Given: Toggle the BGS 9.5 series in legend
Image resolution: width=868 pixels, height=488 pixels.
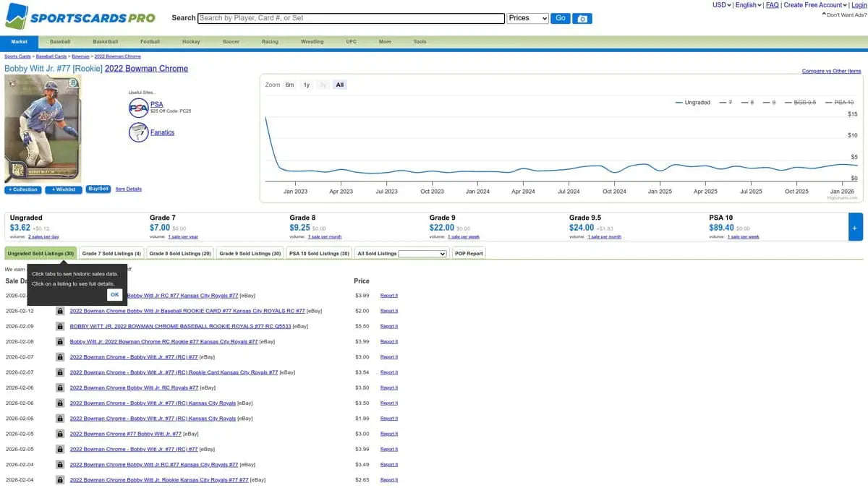Looking at the screenshot, I should (x=800, y=103).
